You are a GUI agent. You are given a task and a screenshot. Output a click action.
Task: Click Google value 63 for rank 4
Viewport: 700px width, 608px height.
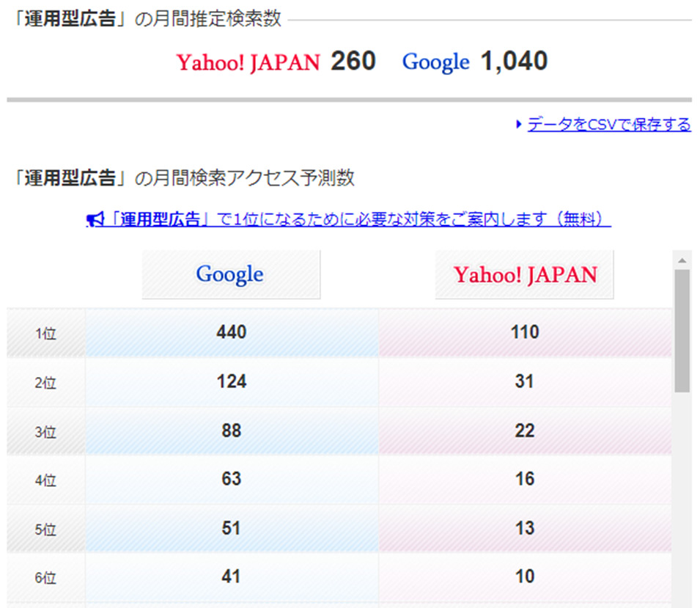(231, 479)
